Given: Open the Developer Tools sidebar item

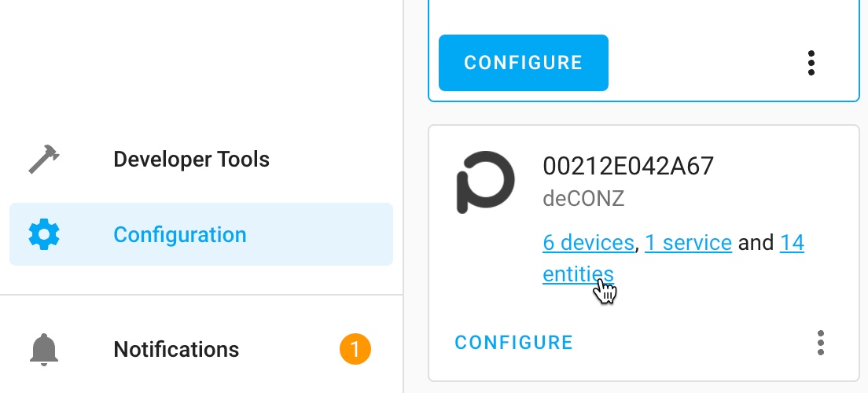Looking at the screenshot, I should 191,160.
